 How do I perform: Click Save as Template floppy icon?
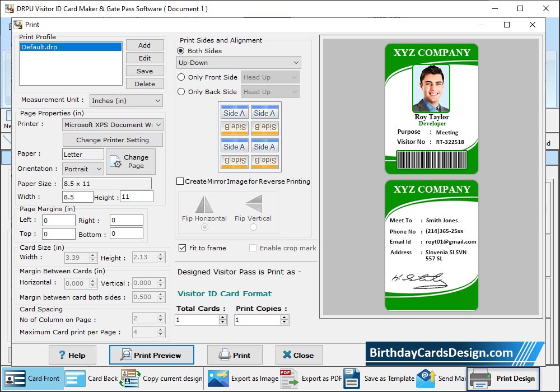click(352, 379)
